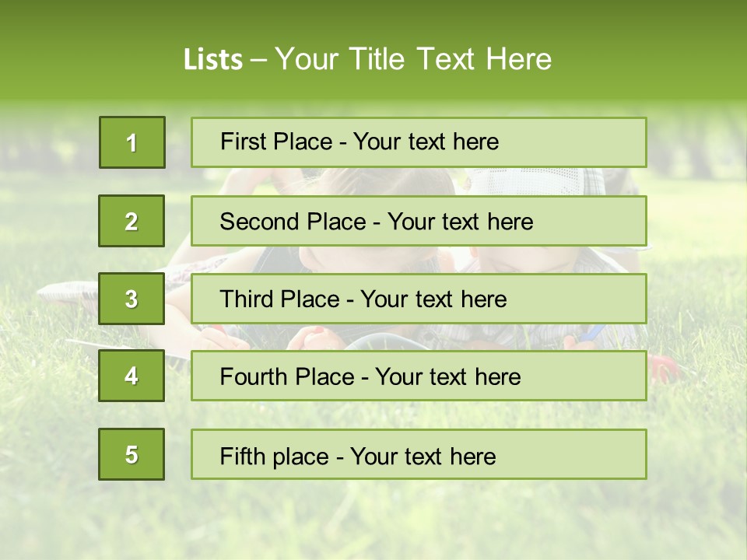
Task: Select the Third Place text box
Action: [x=419, y=299]
